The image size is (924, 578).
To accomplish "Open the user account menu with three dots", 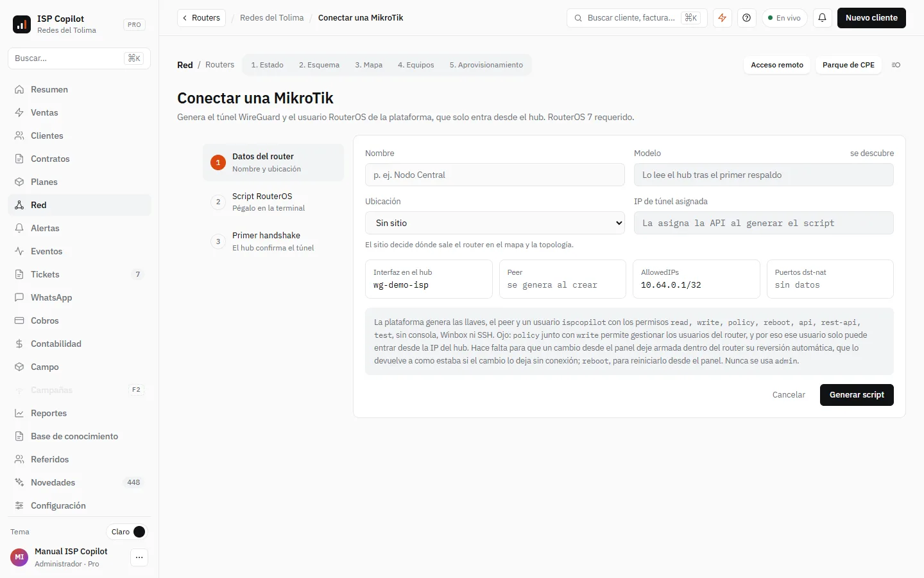I will pyautogui.click(x=139, y=557).
